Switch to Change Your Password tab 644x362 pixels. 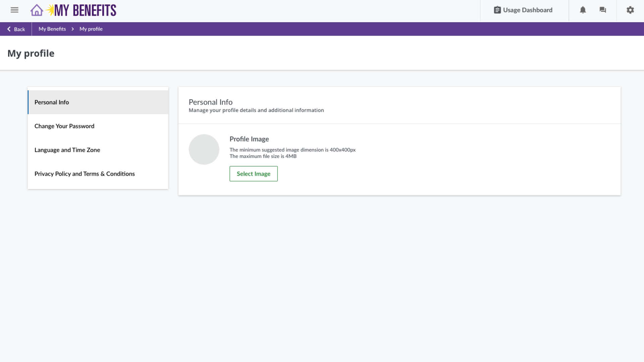[64, 126]
